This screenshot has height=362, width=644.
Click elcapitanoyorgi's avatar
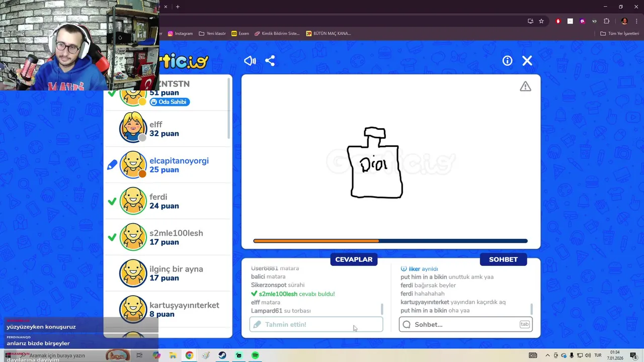tap(133, 164)
